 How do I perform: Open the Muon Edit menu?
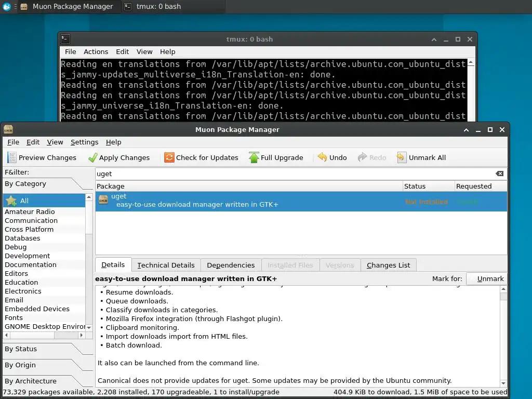point(33,142)
